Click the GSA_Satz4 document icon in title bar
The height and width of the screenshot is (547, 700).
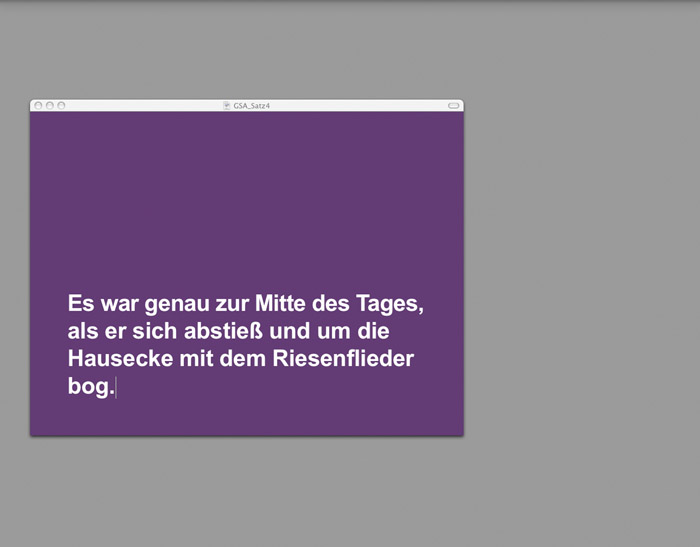tap(227, 106)
